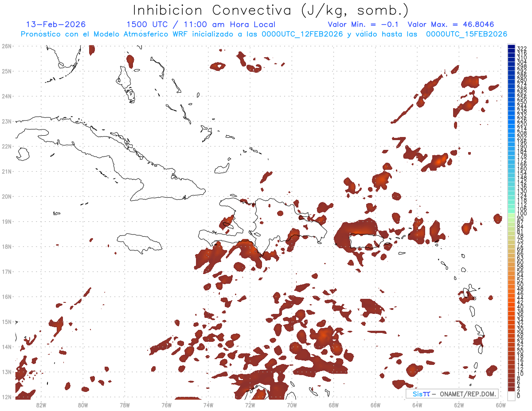Click the dark blue color bar segment at 322
532x411 pixels.
click(511, 47)
